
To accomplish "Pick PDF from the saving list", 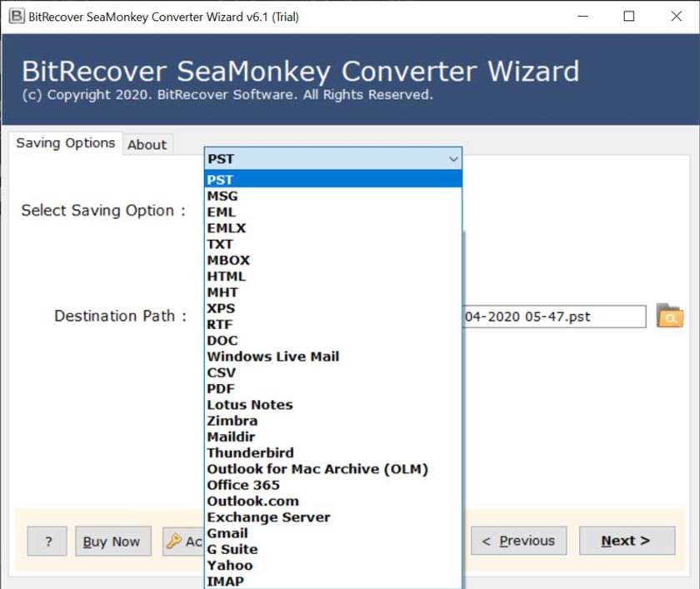I will coord(333,389).
